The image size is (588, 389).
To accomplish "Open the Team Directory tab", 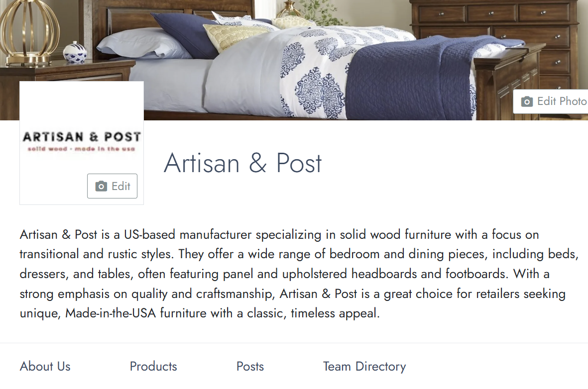I will (x=364, y=367).
